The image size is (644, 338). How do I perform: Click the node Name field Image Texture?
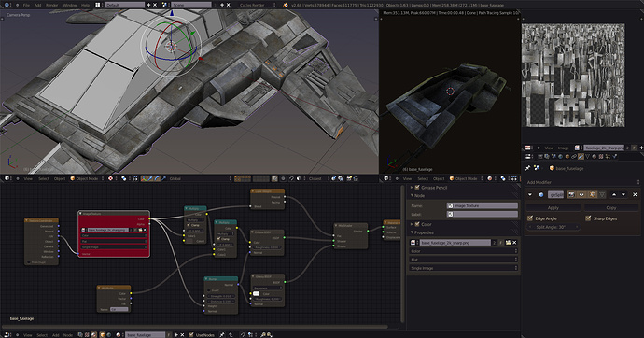(483, 205)
